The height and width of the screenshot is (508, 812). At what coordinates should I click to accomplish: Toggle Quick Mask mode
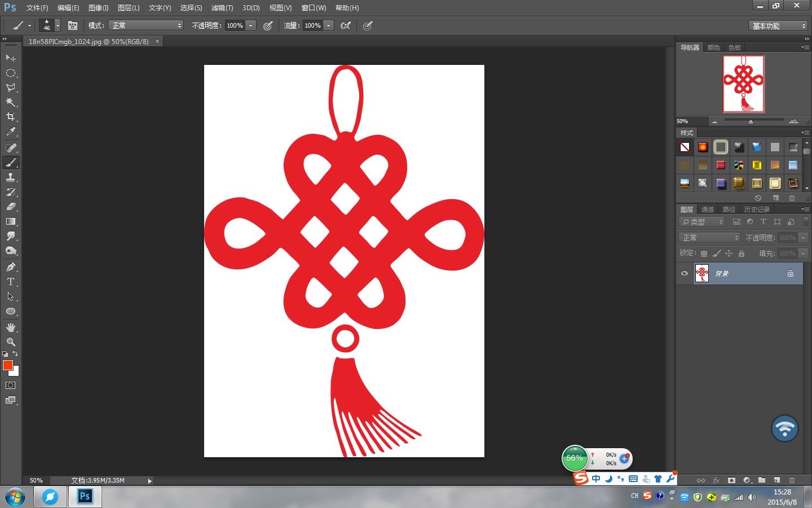pyautogui.click(x=10, y=386)
